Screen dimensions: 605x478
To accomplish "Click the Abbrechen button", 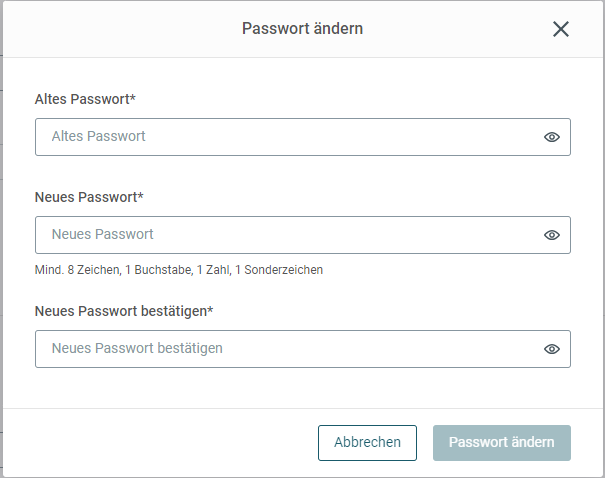I will (367, 443).
